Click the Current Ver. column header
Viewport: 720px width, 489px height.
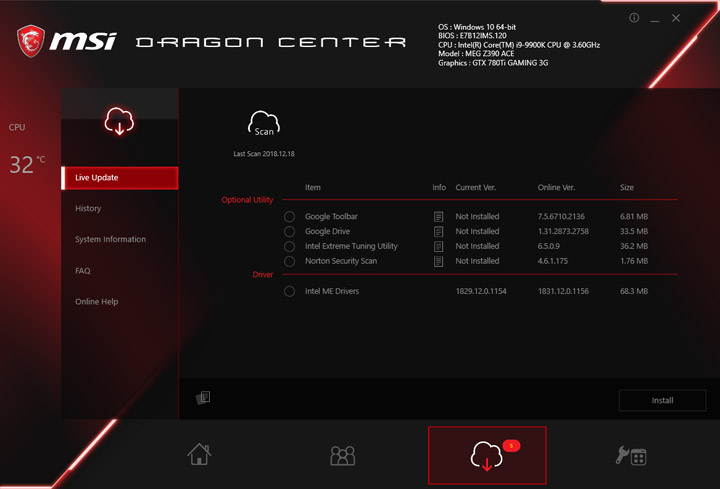(476, 187)
